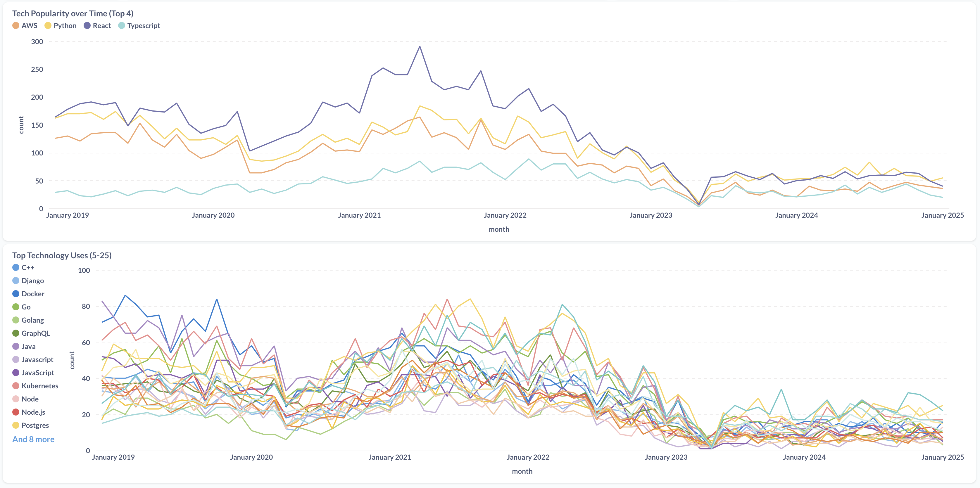Viewport: 980px width, 488px height.
Task: Expand the "And 8 more" legend list
Action: tap(33, 439)
